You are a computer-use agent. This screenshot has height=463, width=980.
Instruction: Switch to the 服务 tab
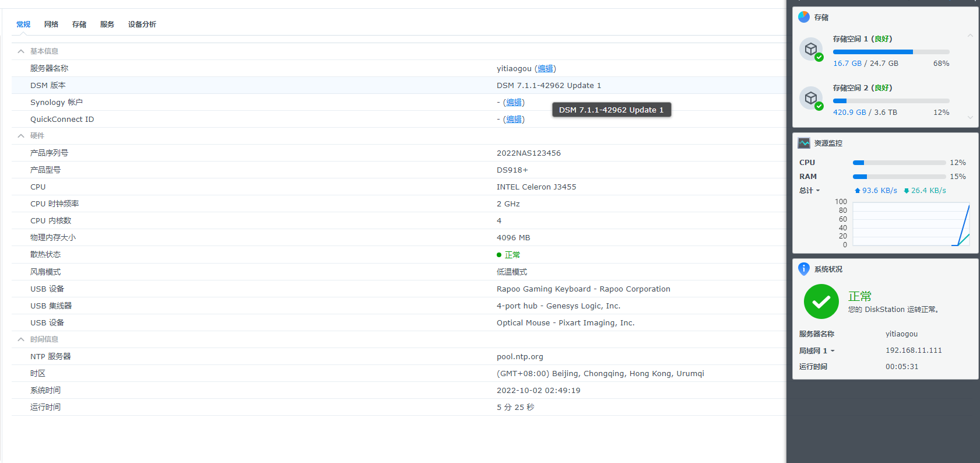point(107,24)
